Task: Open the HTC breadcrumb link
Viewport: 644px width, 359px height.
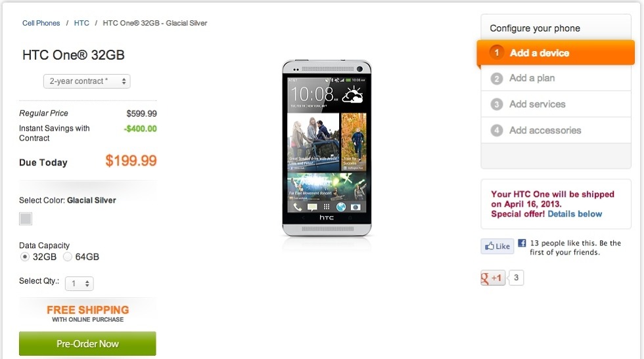Action: coord(81,23)
